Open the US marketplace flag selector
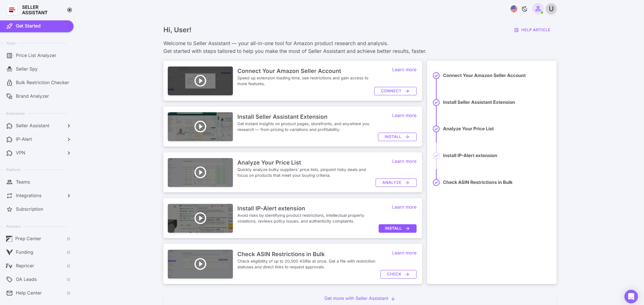 pos(514,9)
